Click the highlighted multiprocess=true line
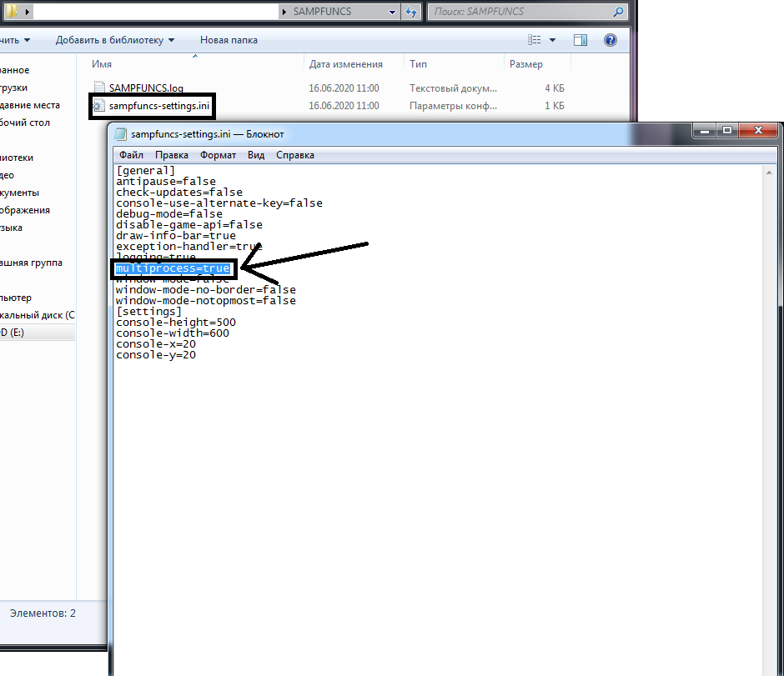The image size is (784, 676). point(173,268)
